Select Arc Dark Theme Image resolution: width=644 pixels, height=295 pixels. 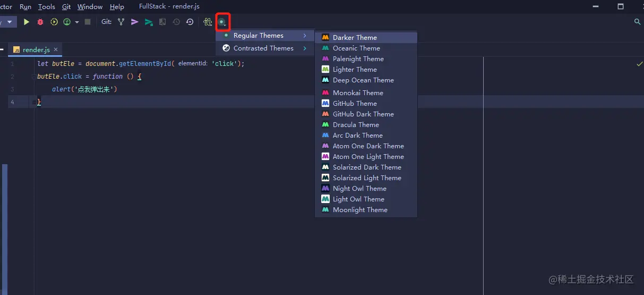pos(366,136)
